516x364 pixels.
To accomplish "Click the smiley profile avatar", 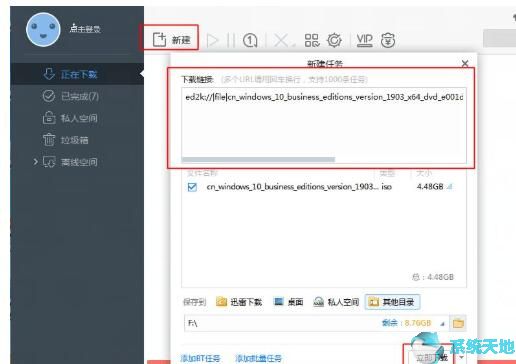I will click(x=43, y=30).
